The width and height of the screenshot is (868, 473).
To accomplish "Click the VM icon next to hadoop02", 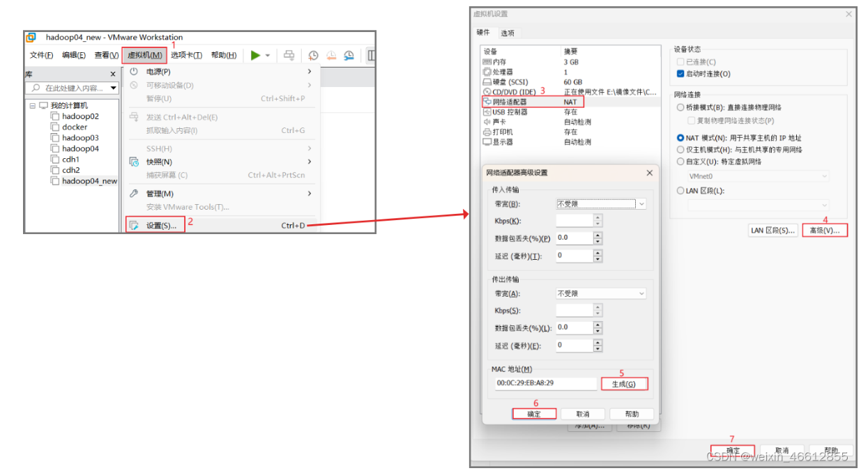I will [x=55, y=116].
